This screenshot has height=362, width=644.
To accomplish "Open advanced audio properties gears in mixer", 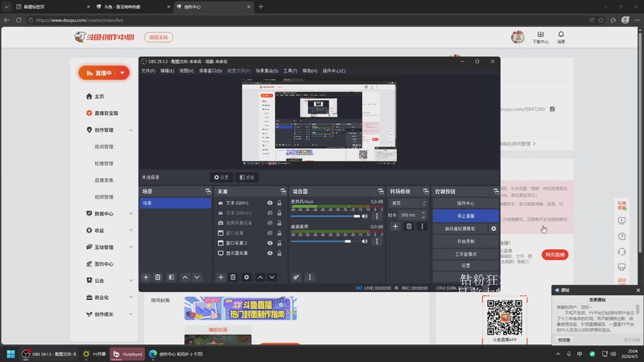I will tap(296, 278).
